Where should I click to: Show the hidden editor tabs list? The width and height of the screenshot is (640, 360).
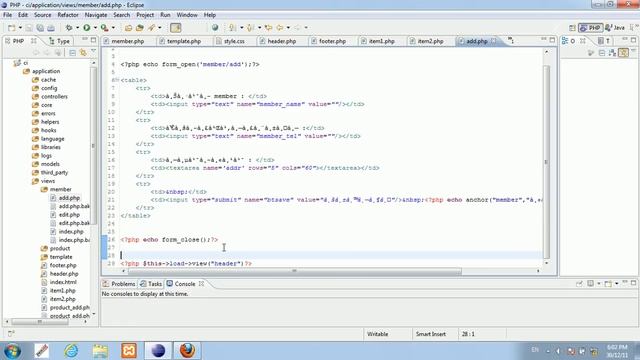[x=511, y=40]
